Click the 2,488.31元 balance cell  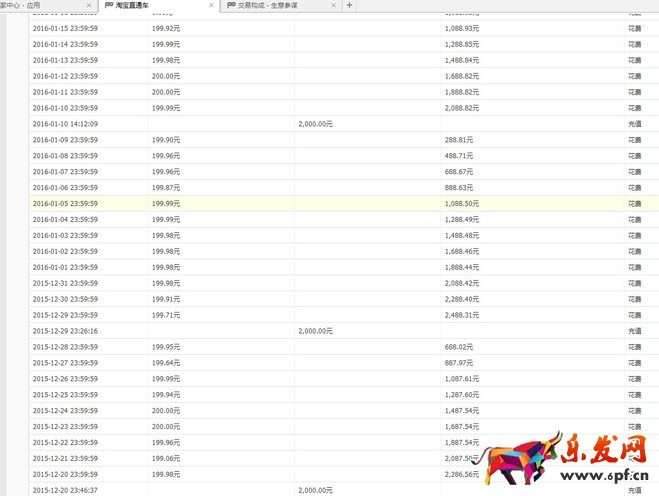point(462,314)
